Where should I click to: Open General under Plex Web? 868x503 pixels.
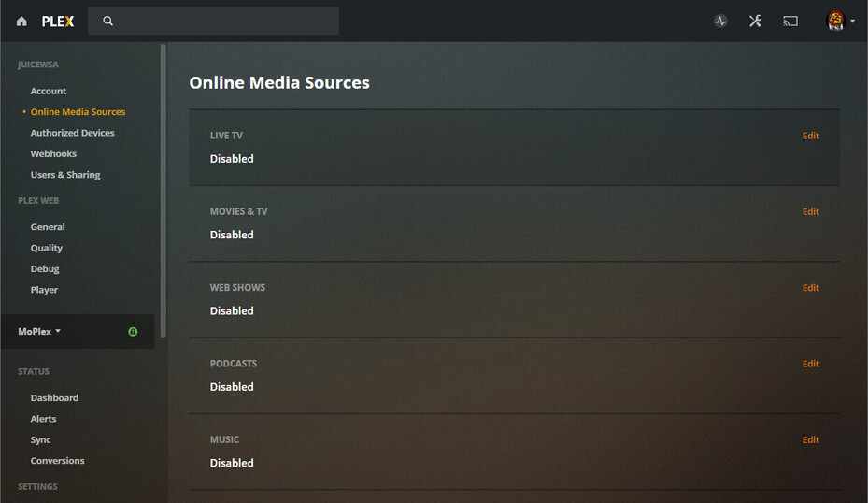[48, 227]
